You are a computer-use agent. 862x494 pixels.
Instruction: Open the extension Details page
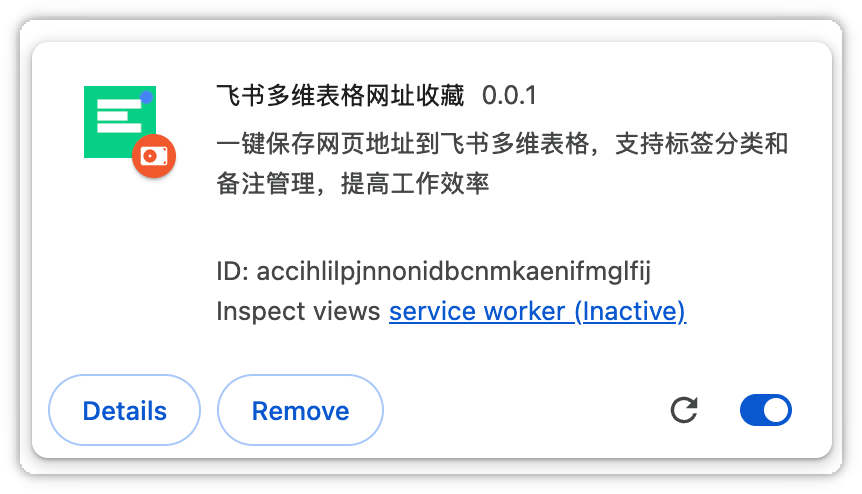coord(124,410)
